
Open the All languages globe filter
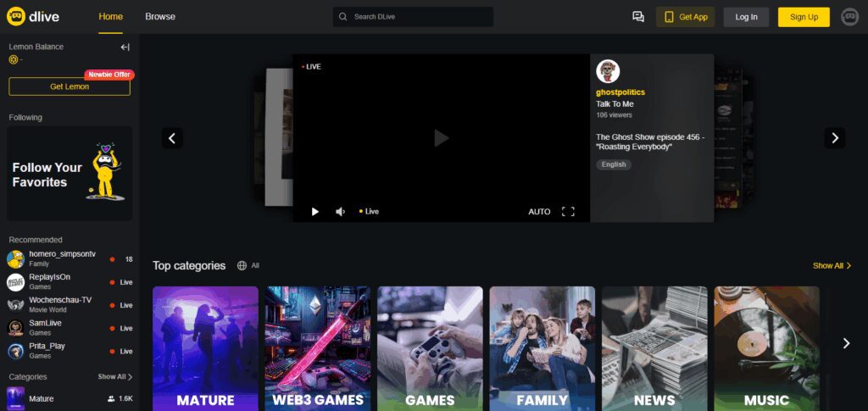point(248,265)
